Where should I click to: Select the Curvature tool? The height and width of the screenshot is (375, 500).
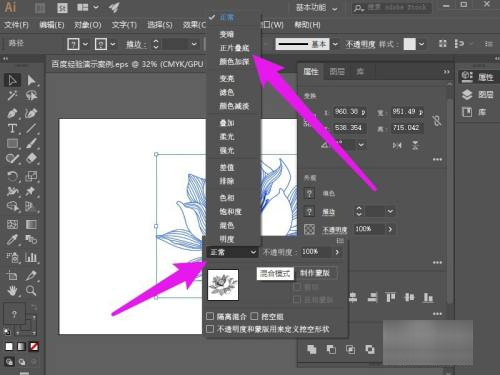click(31, 113)
